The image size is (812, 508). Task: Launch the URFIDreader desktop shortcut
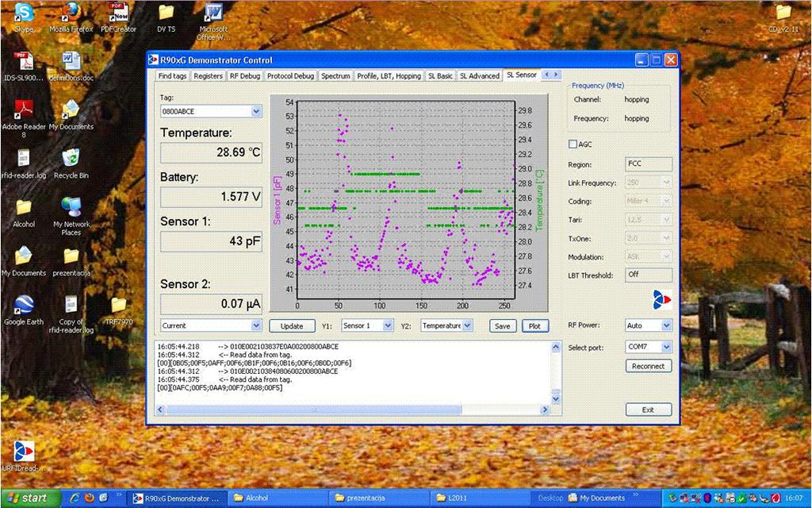24,456
